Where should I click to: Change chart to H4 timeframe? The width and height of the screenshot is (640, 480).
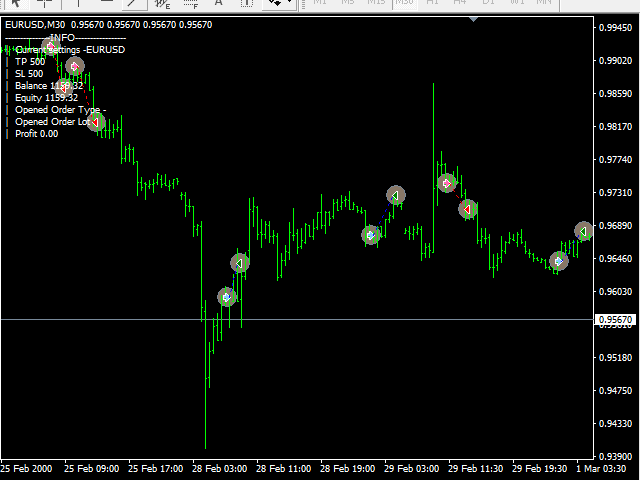pyautogui.click(x=457, y=3)
